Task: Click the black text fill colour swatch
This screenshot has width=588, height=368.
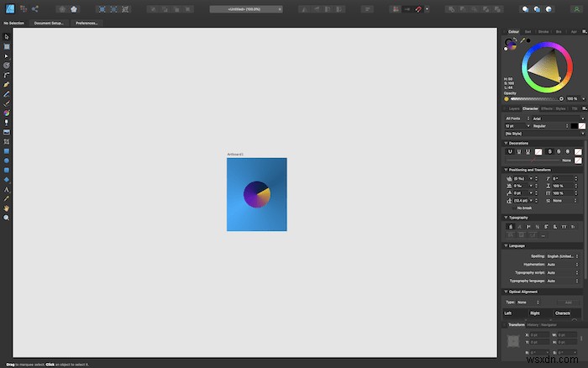Action: coord(574,126)
